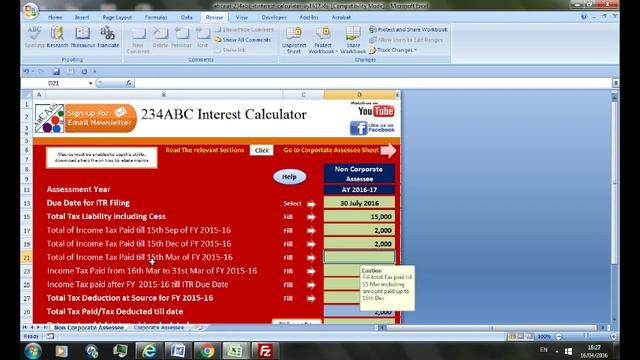The image size is (640, 360).
Task: Click Protect and Share Workbook
Action: [408, 30]
